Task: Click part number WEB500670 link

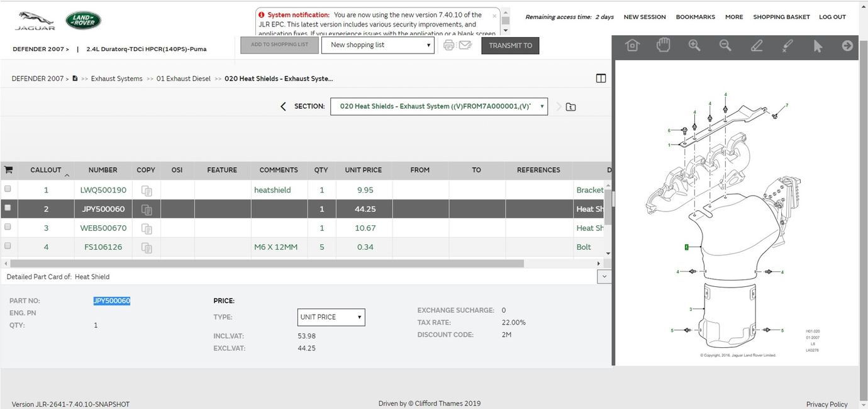Action: click(103, 228)
